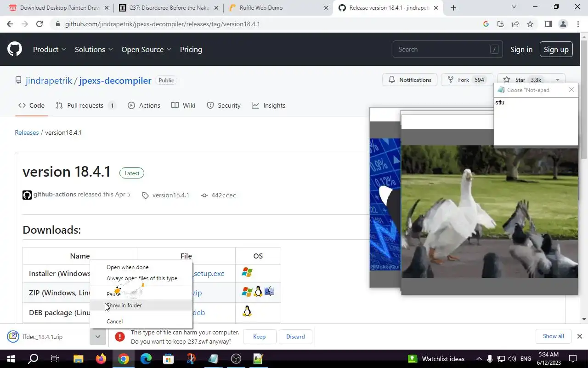The width and height of the screenshot is (588, 368).
Task: Click the Sign in link
Action: (521, 49)
